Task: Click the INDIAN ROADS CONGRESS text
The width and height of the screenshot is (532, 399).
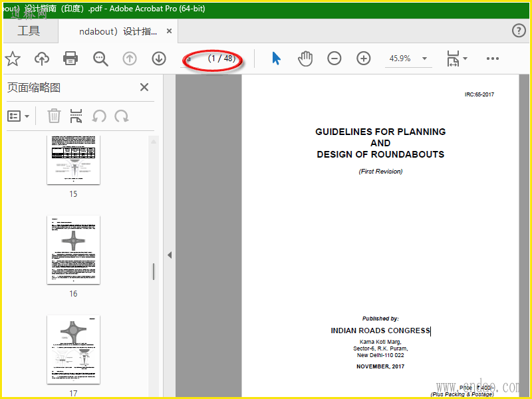Action: (380, 331)
